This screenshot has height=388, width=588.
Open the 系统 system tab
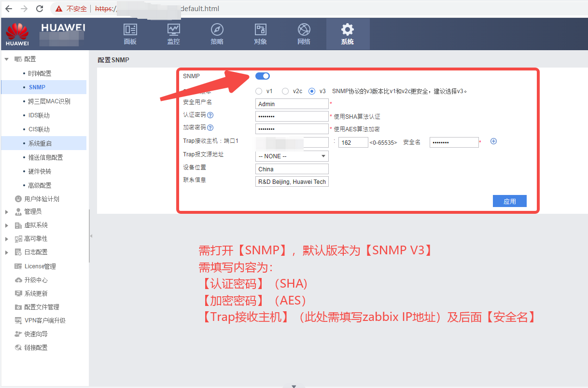point(348,34)
